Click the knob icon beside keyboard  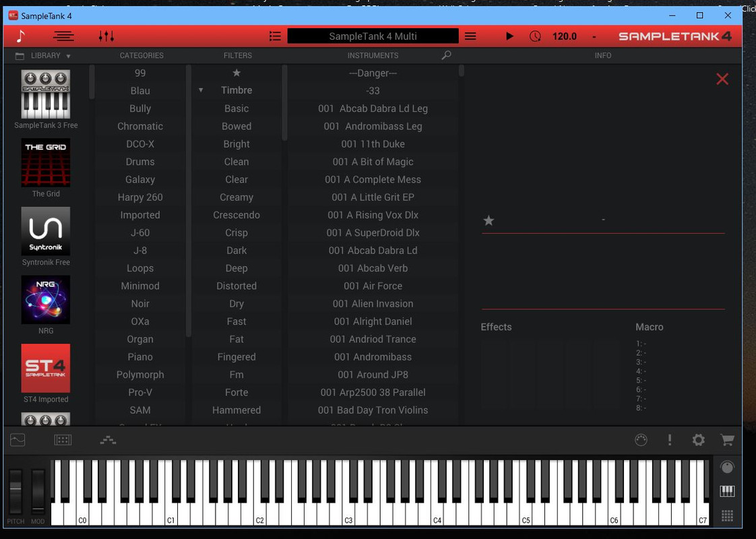[x=727, y=467]
